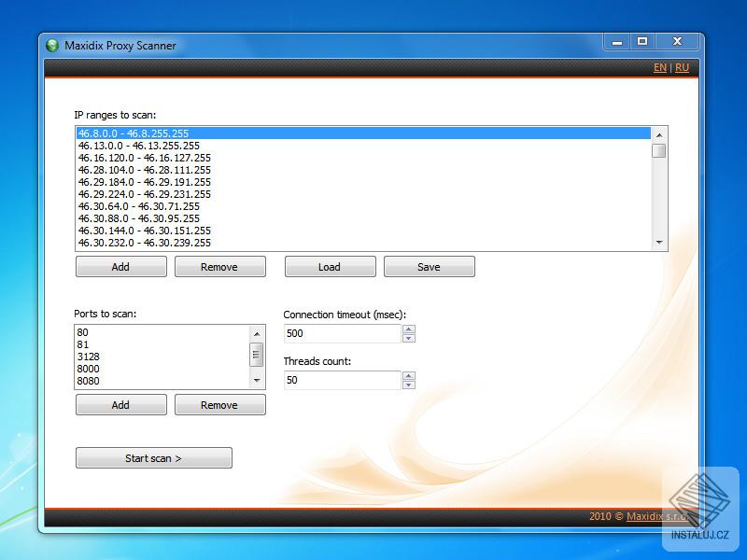Increase the Connection timeout value
Image resolution: width=747 pixels, height=560 pixels.
[408, 329]
